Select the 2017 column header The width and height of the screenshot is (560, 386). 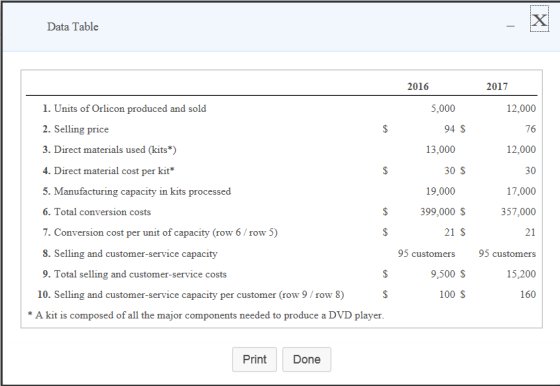[497, 86]
